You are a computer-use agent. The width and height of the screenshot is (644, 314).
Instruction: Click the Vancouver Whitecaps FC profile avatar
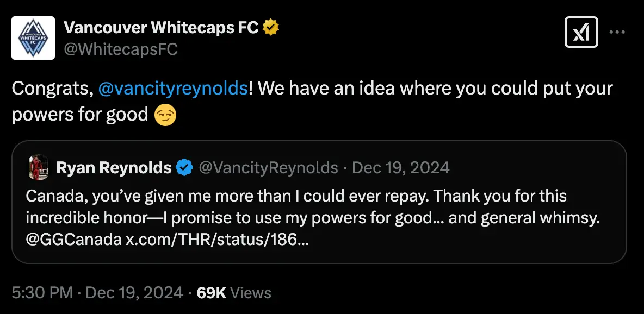(33, 37)
